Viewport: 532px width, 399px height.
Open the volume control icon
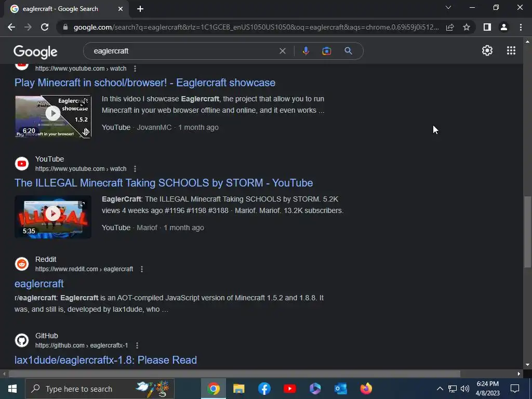465,389
